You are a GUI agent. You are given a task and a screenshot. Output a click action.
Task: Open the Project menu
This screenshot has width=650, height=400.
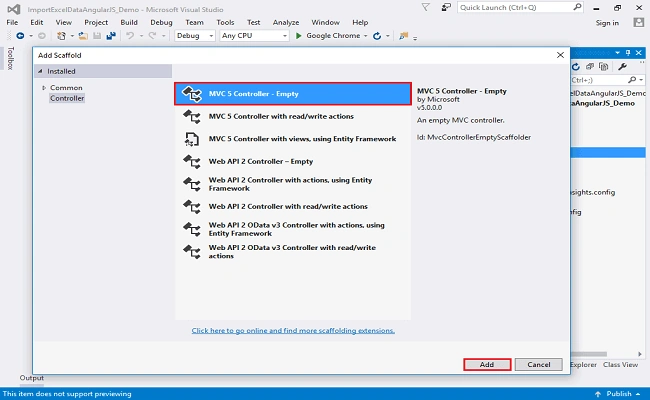click(x=96, y=22)
